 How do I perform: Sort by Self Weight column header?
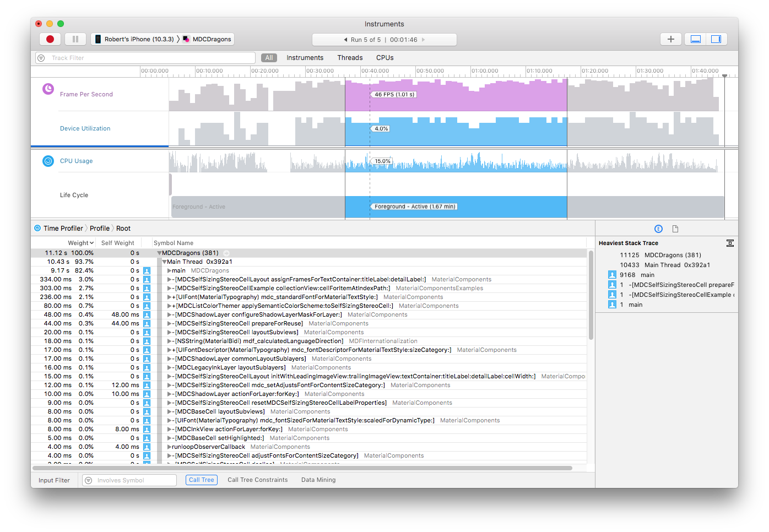(x=117, y=243)
